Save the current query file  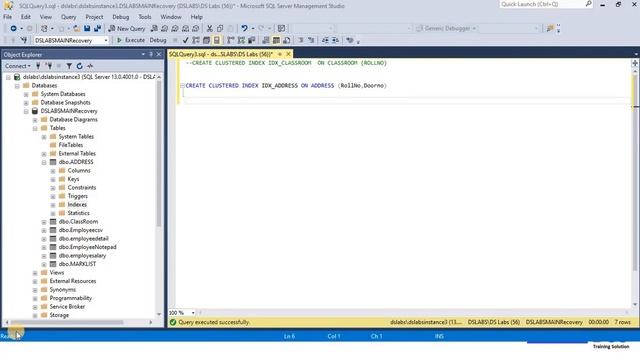pos(87,29)
